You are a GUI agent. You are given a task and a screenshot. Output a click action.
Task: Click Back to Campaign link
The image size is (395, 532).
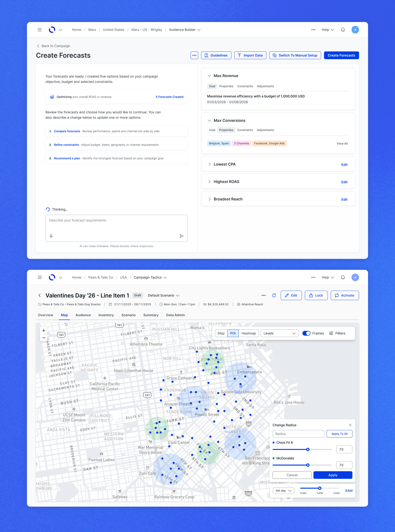coord(53,46)
